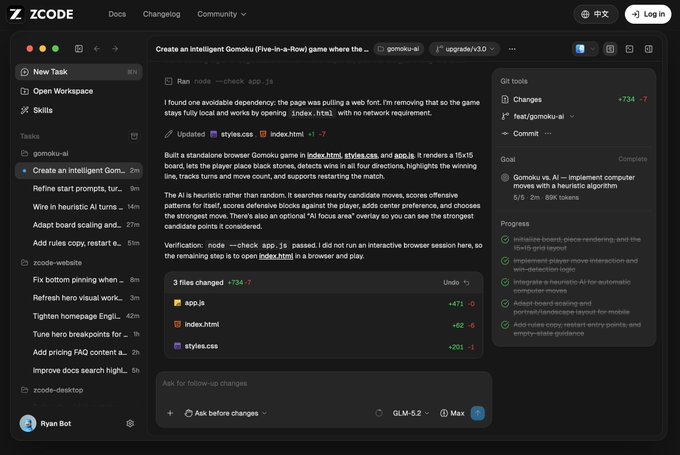This screenshot has width=680, height=455.
Task: Open Commit more options ellipsis
Action: point(548,134)
